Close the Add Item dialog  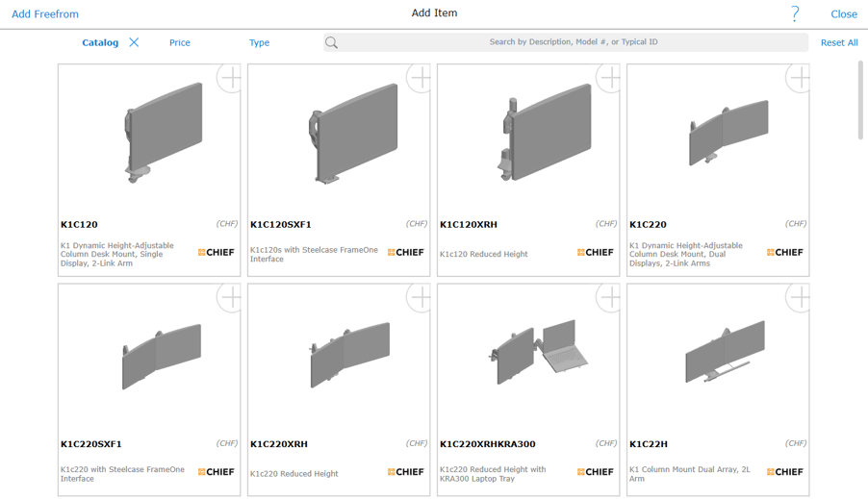tap(843, 14)
